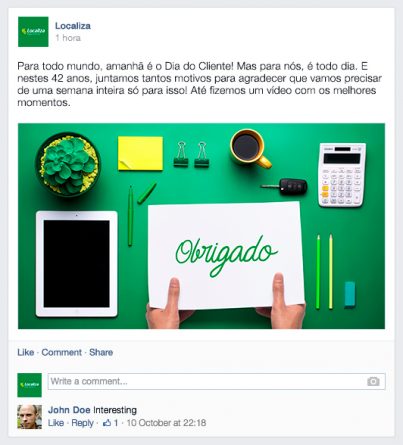
Task: Open the "10 October at 22:18" timestamp
Action: pos(166,423)
